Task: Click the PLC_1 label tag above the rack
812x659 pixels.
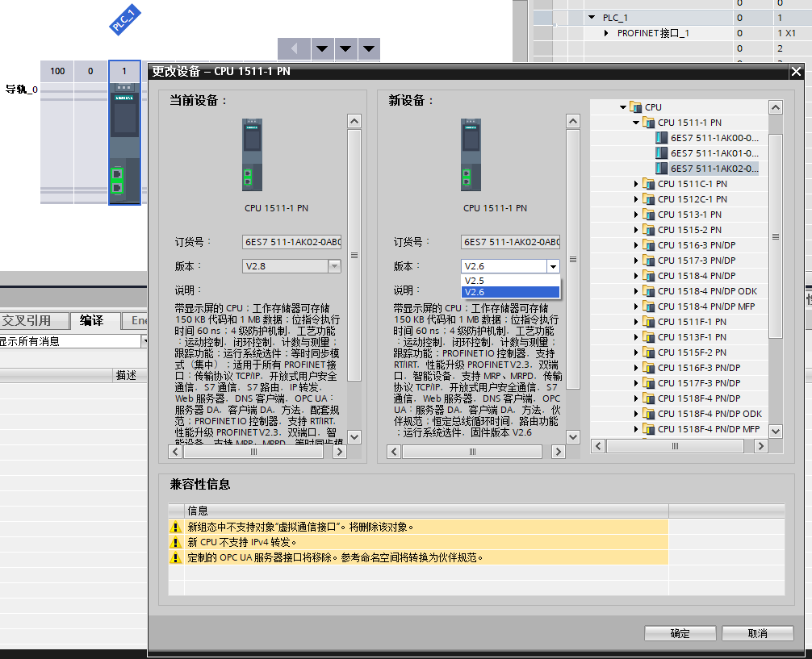Action: pyautogui.click(x=125, y=20)
